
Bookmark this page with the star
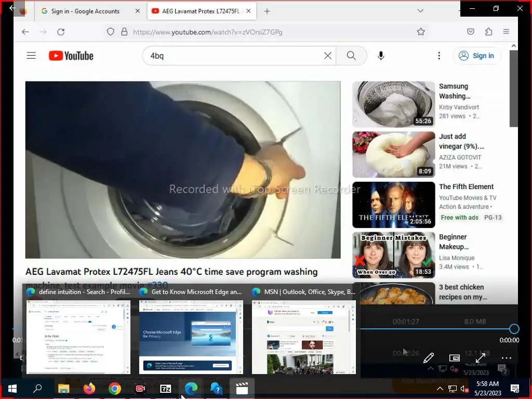[421, 32]
